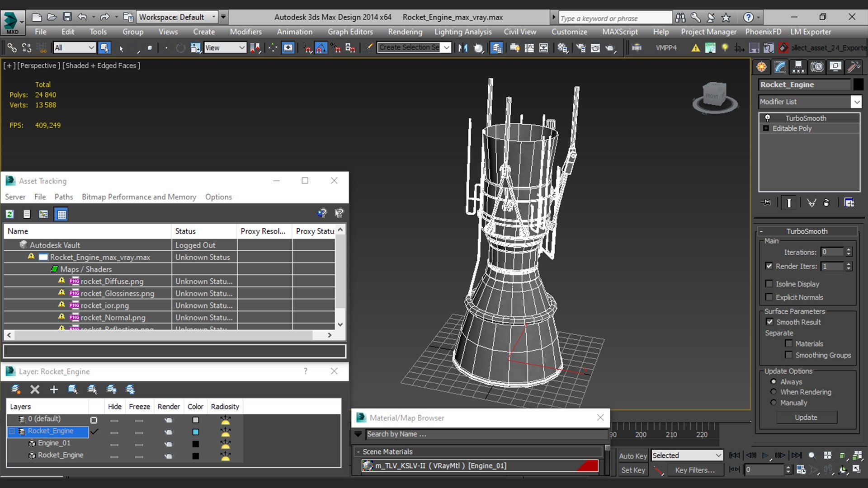This screenshot has height=488, width=868.
Task: Select the Always update radio button
Action: click(x=774, y=381)
